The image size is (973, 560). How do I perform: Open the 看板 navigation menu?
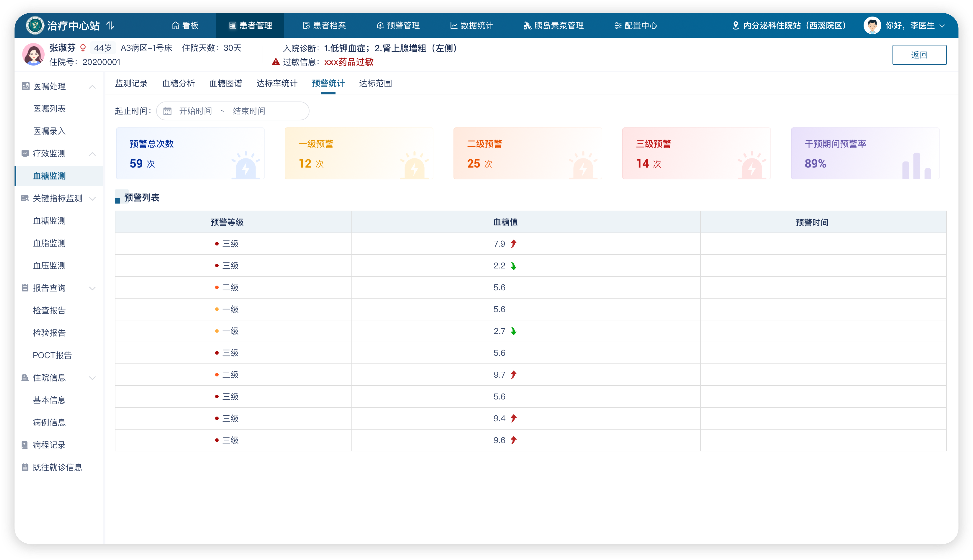(x=185, y=25)
